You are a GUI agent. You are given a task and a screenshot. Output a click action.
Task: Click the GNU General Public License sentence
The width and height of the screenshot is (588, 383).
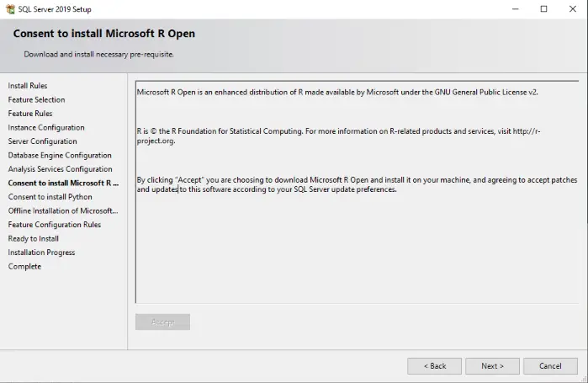coord(337,92)
